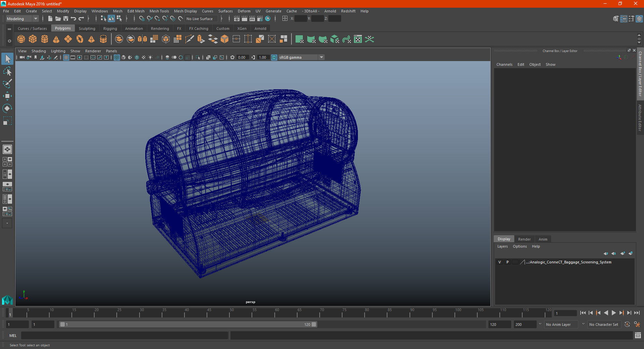The height and width of the screenshot is (349, 644).
Task: Click the Extrude shelf icon
Action: (x=201, y=39)
